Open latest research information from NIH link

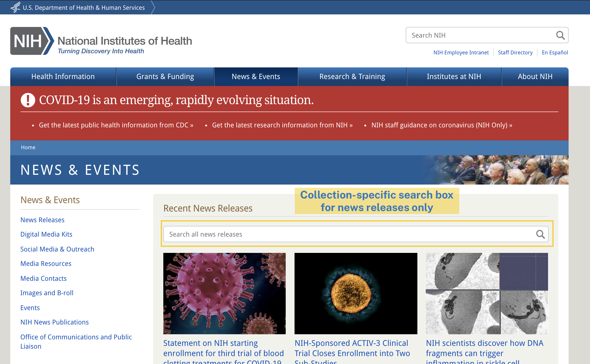pyautogui.click(x=282, y=125)
